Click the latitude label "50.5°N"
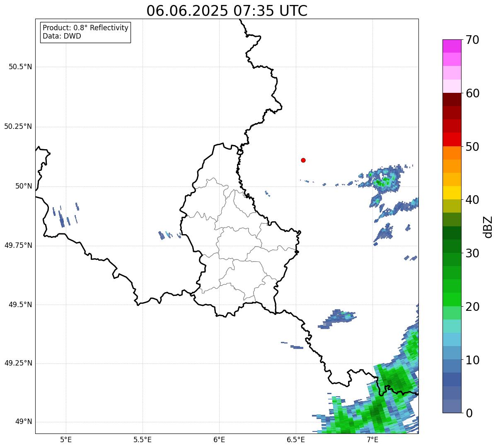 (x=20, y=67)
